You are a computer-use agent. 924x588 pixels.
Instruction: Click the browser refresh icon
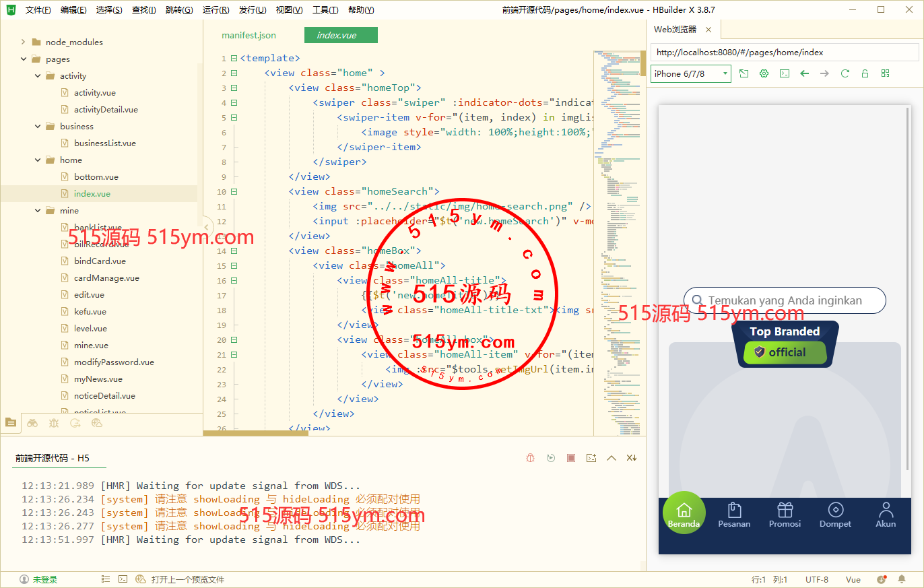point(845,73)
